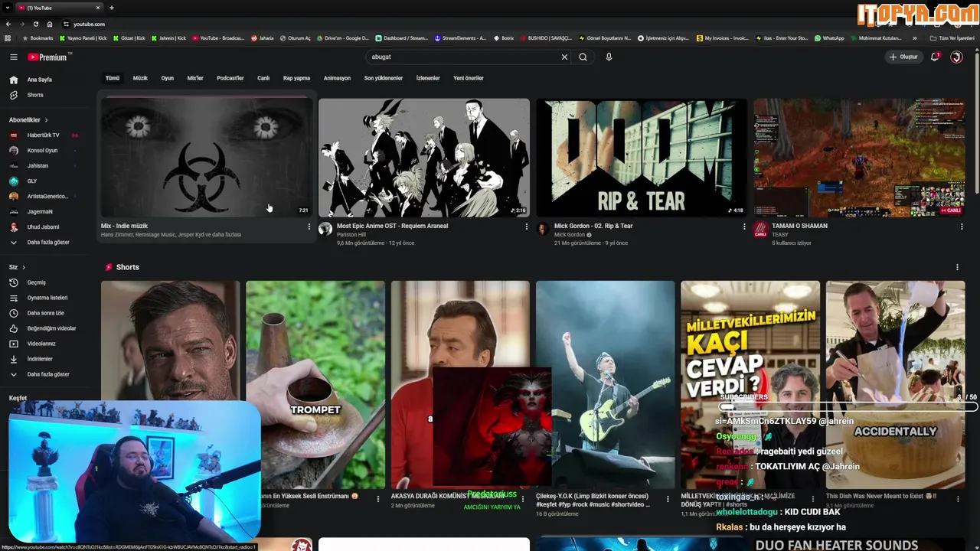
Task: Open options menu for Çilekeş short
Action: click(668, 499)
